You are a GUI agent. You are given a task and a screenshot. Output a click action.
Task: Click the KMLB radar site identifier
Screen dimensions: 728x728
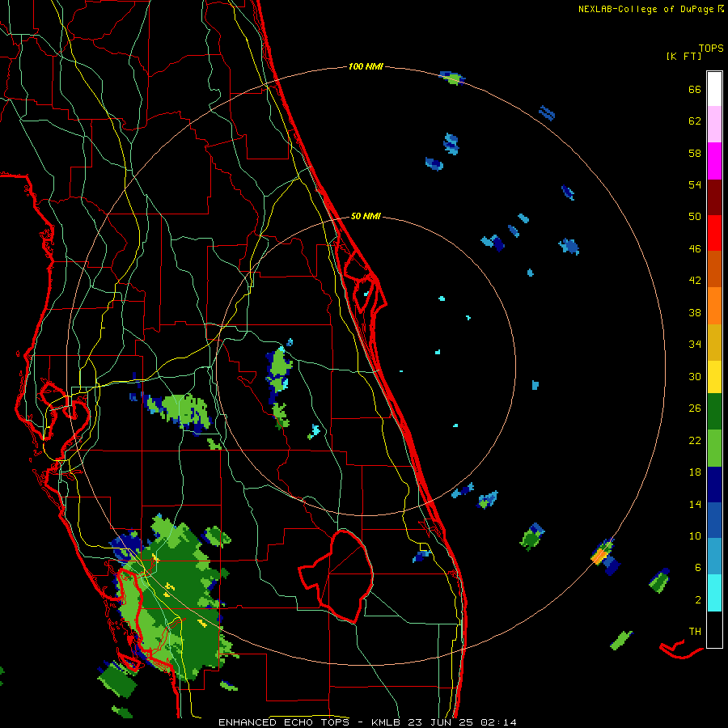pyautogui.click(x=387, y=722)
